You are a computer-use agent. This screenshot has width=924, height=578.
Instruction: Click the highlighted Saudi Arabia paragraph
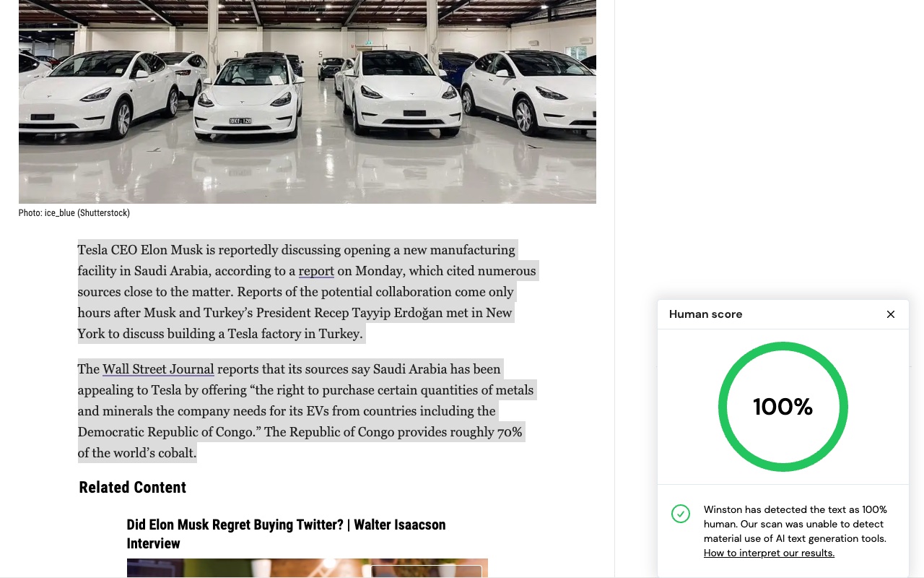point(305,410)
